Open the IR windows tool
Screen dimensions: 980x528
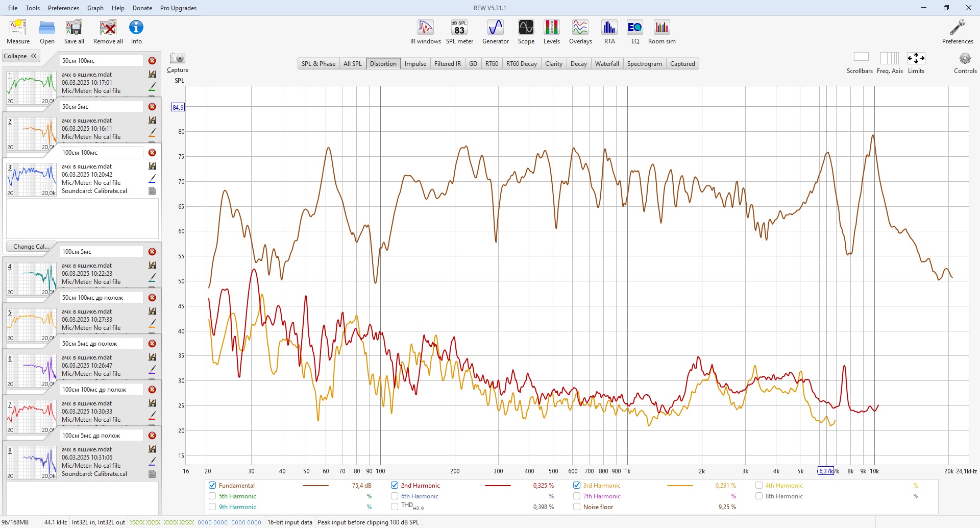point(426,32)
